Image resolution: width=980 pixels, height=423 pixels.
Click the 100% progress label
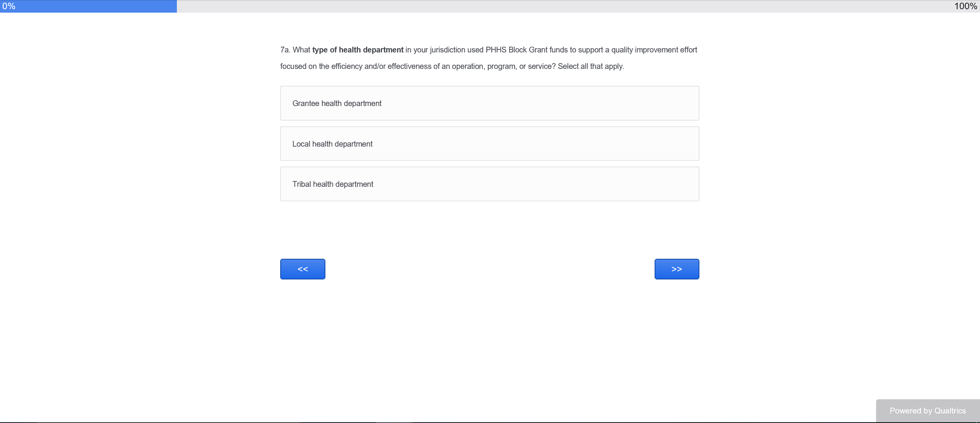(x=965, y=6)
